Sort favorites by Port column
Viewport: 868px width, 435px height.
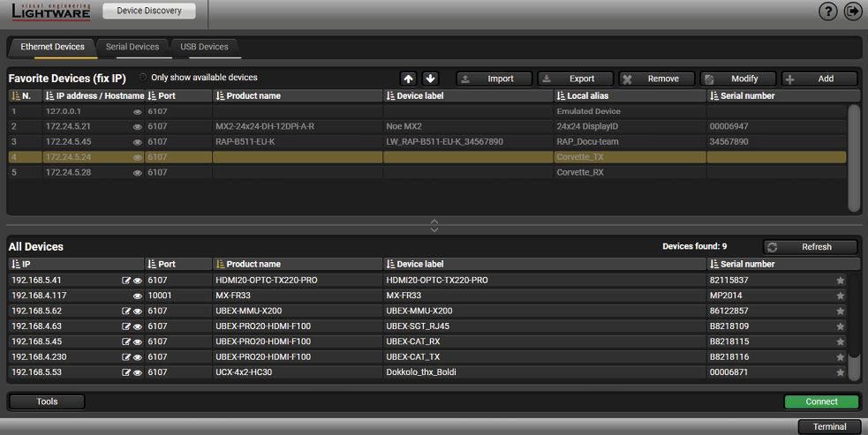coord(178,96)
